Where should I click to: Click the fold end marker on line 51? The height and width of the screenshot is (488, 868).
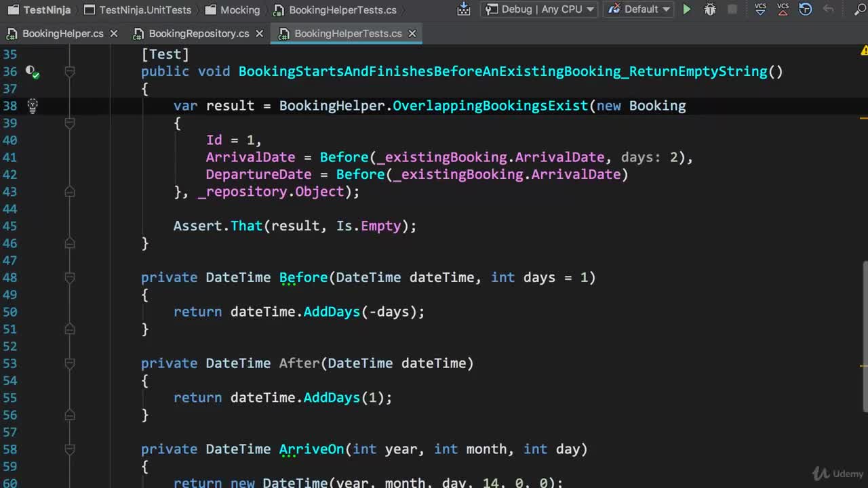(x=69, y=329)
